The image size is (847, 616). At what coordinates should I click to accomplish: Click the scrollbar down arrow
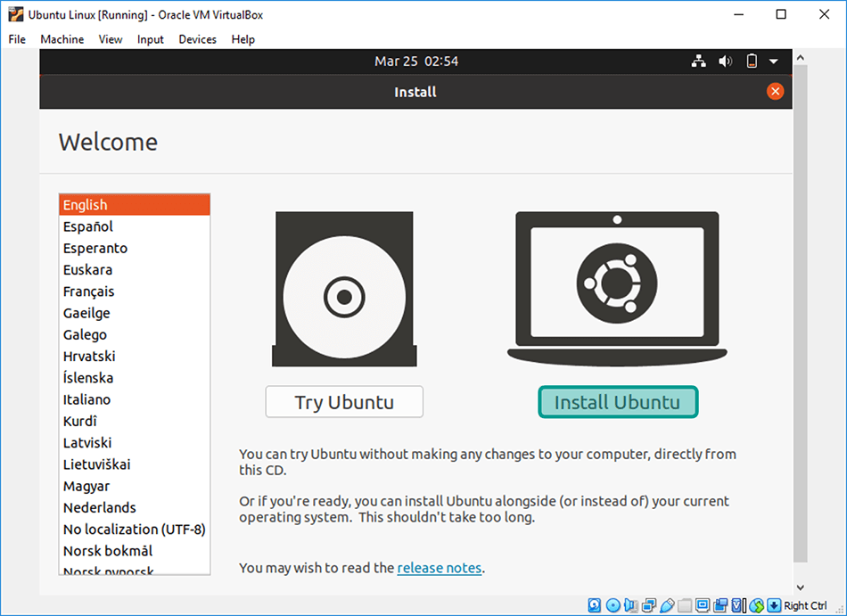[801, 587]
